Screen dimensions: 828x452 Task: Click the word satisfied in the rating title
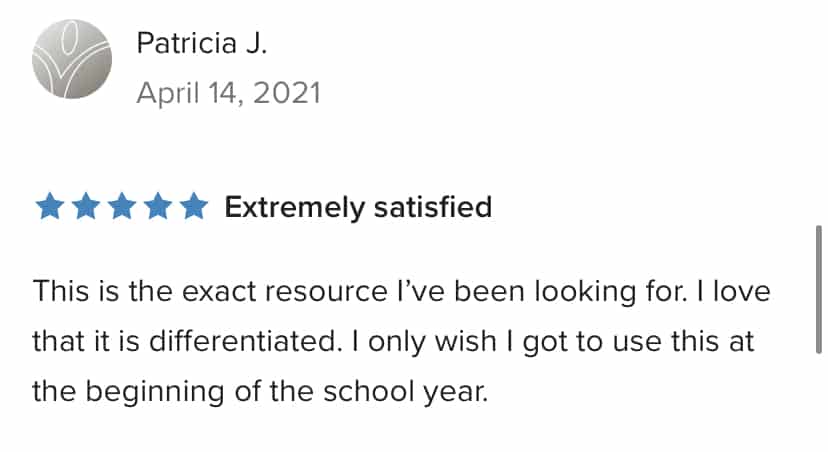click(x=433, y=207)
